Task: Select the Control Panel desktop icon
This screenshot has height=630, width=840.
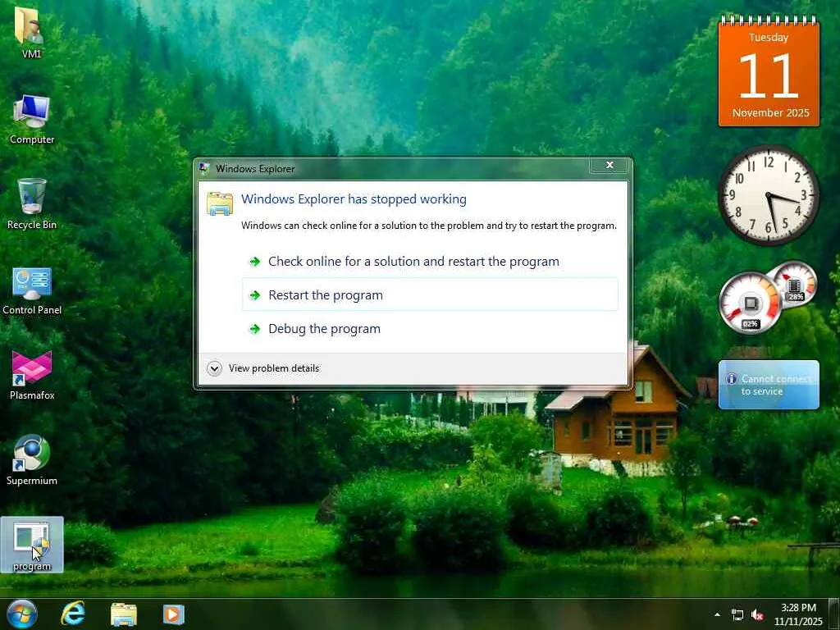Action: click(32, 290)
